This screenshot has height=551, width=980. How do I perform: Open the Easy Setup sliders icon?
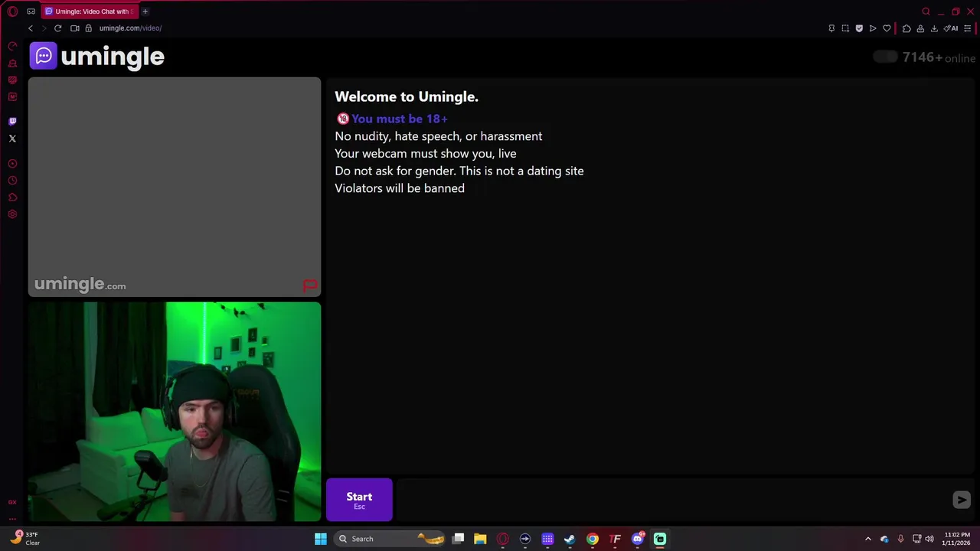tap(968, 28)
